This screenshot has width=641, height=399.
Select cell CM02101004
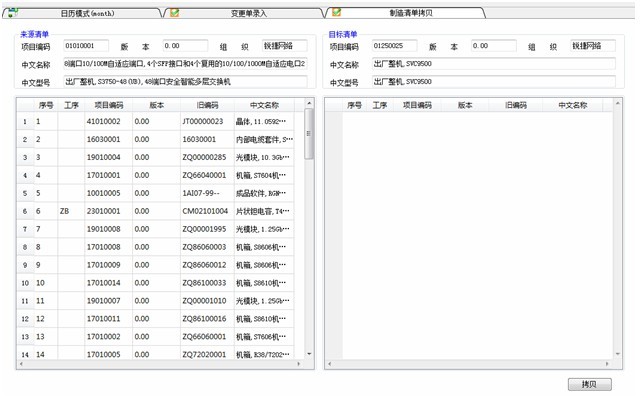(x=207, y=211)
